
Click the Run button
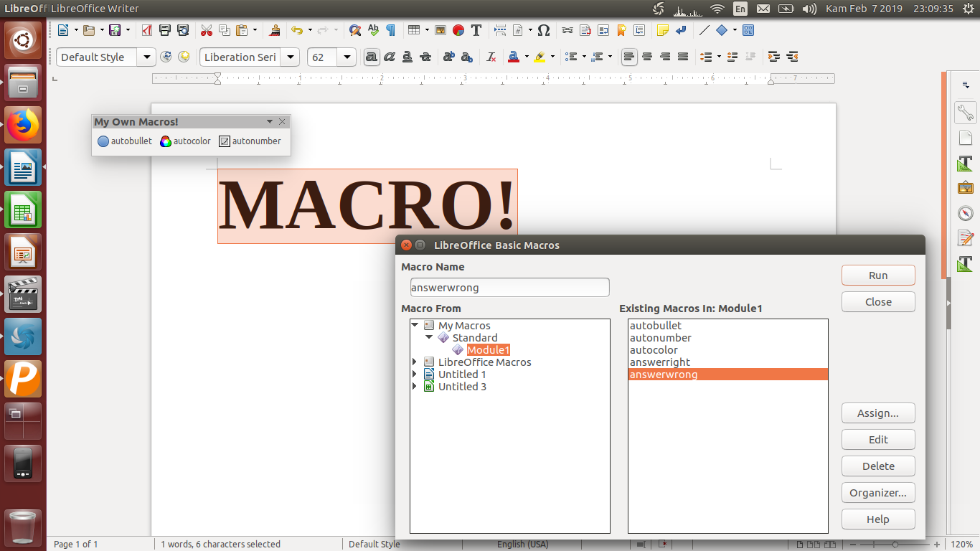click(x=878, y=275)
